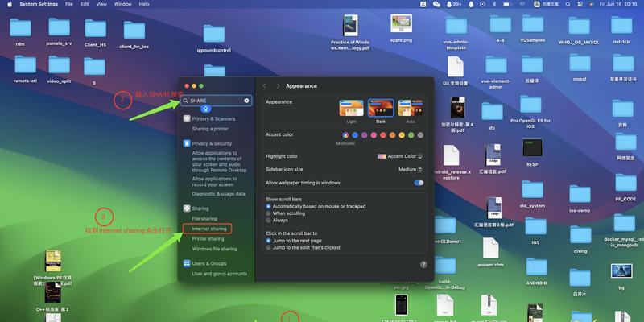
Task: Toggle wallpaper tinting in windows switch
Action: (x=419, y=183)
